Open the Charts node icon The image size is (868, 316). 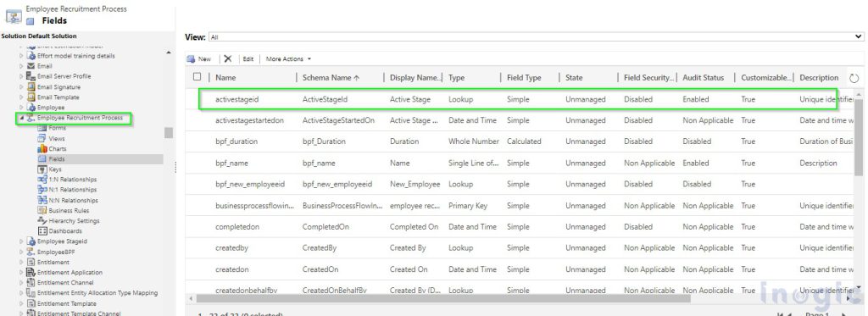click(x=42, y=149)
